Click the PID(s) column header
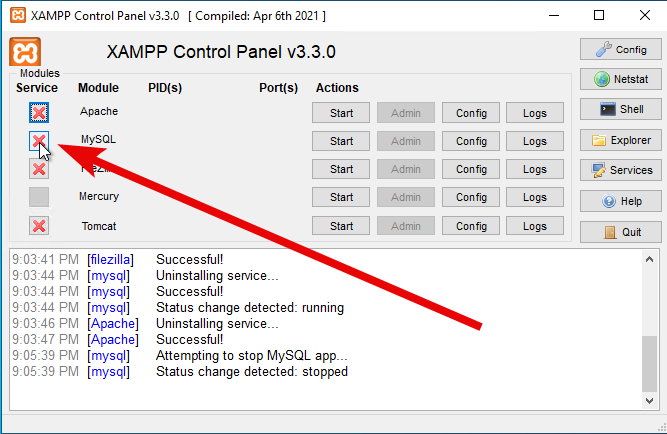The image size is (667, 434). click(x=165, y=88)
